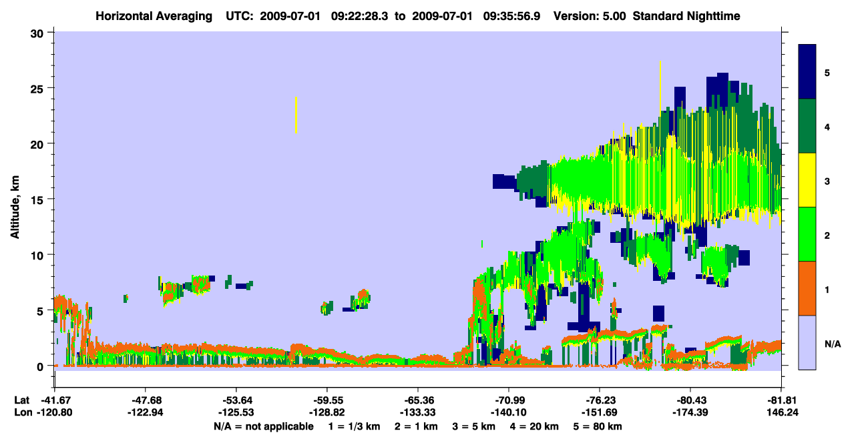Click the '5 = 80 km' legend entry

(599, 426)
